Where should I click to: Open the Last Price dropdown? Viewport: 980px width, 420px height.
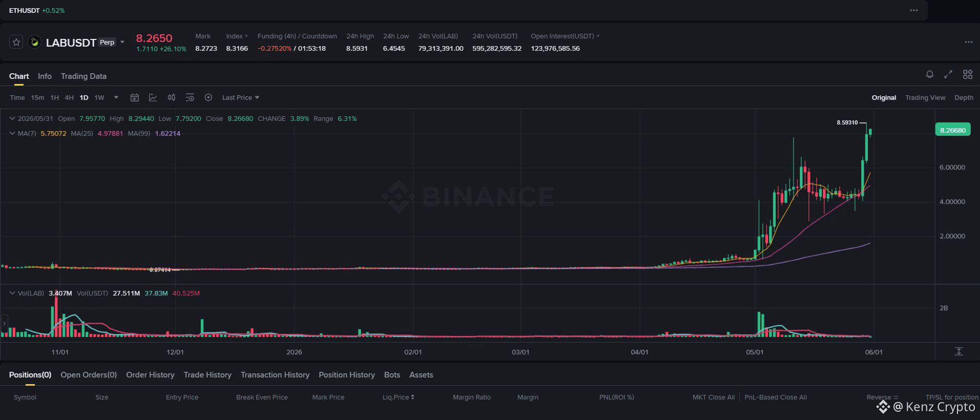241,97
